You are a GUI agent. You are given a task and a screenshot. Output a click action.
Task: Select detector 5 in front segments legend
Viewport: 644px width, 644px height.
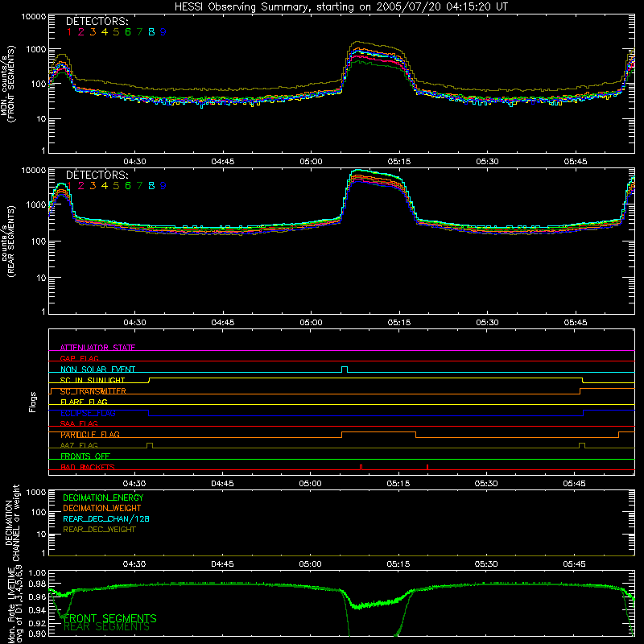coord(116,32)
